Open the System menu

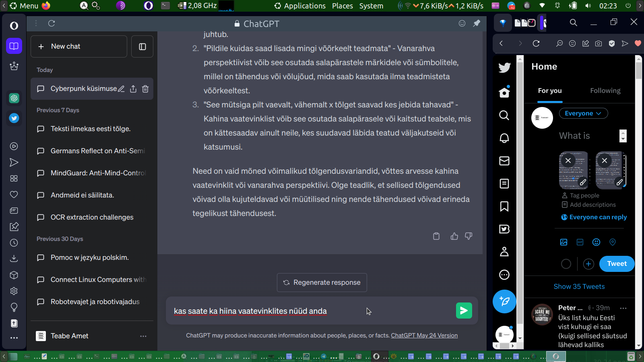coord(371,6)
